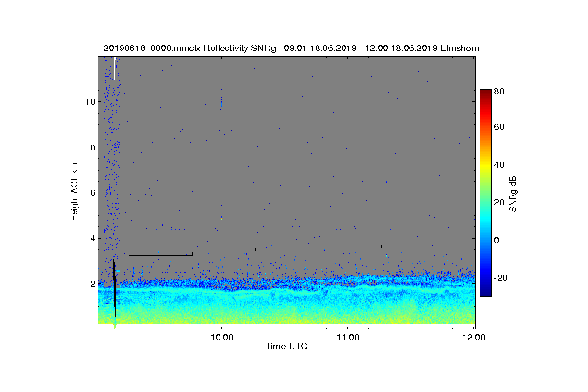Click the height tick label '2'
Viewport: 588px width, 392px height.
(x=92, y=284)
